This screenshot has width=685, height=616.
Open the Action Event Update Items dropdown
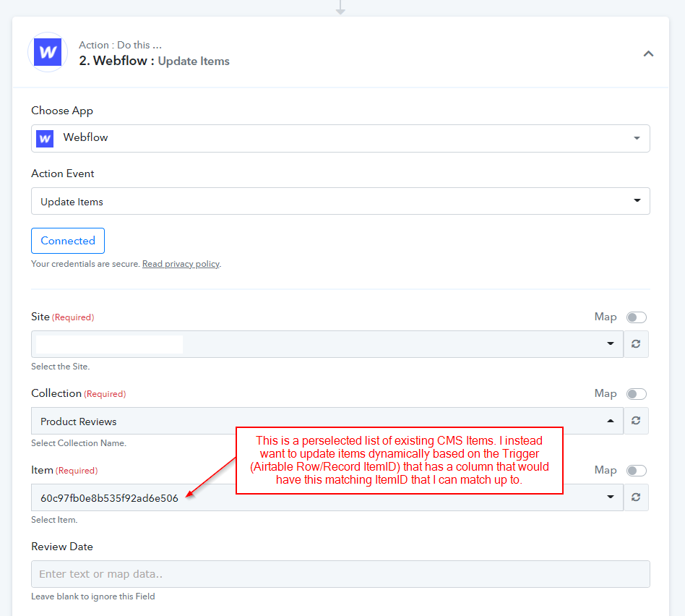pyautogui.click(x=340, y=201)
